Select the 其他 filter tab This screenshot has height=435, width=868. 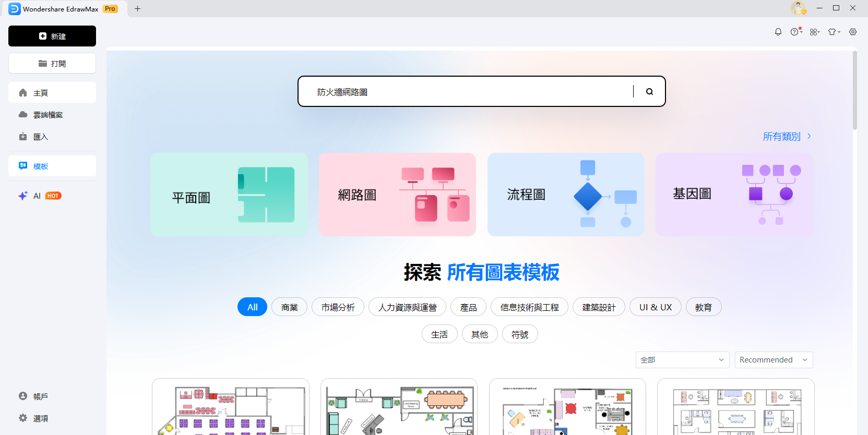[480, 334]
